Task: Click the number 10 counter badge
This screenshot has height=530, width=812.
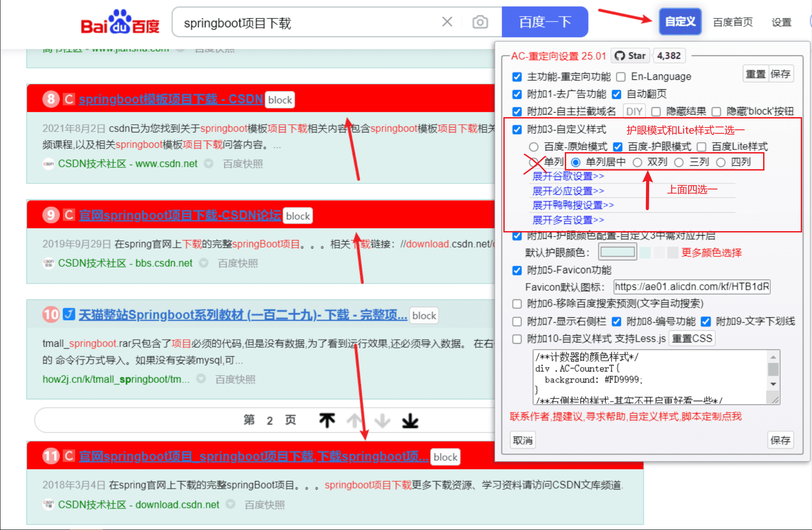Action: pos(51,314)
